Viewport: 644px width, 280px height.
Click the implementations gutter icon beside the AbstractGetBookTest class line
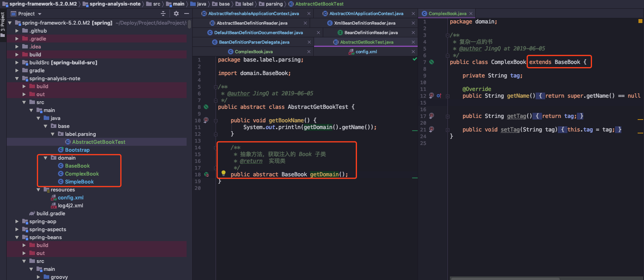pos(206,107)
